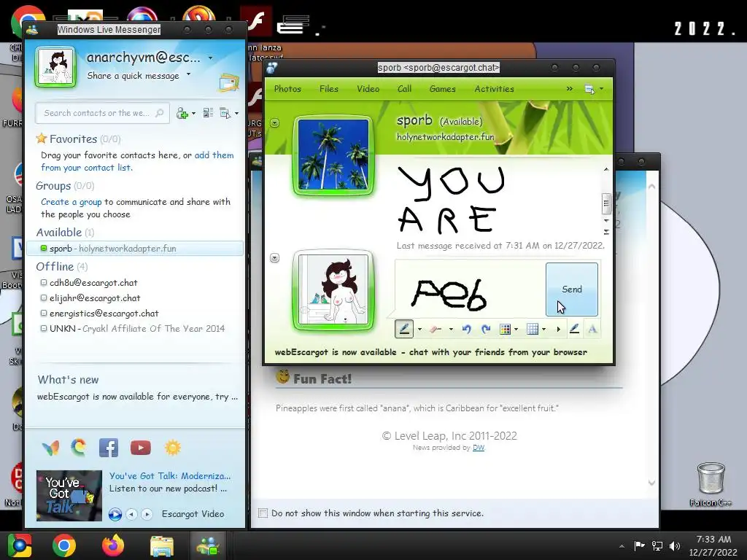This screenshot has height=560, width=747.
Task: Collapse sporb's display picture
Action: [x=275, y=122]
